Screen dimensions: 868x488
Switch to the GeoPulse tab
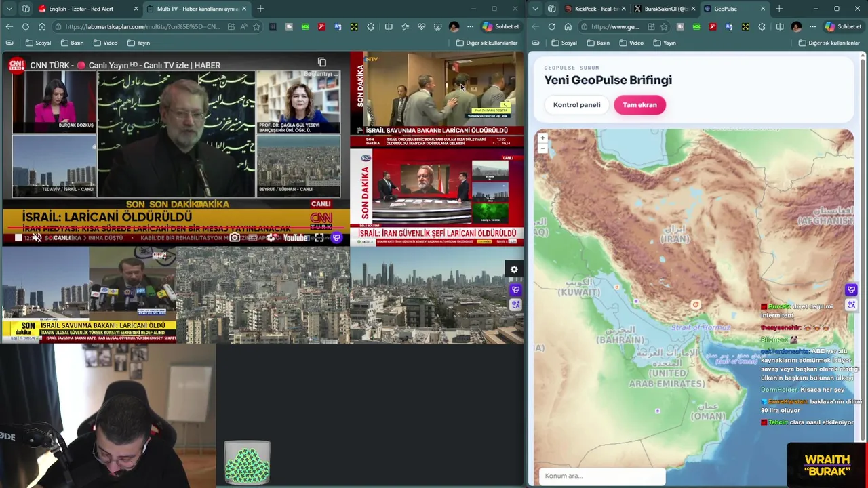click(734, 9)
